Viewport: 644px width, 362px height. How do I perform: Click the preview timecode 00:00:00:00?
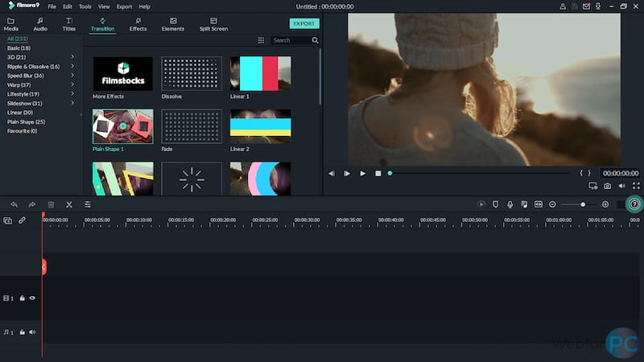pyautogui.click(x=621, y=173)
